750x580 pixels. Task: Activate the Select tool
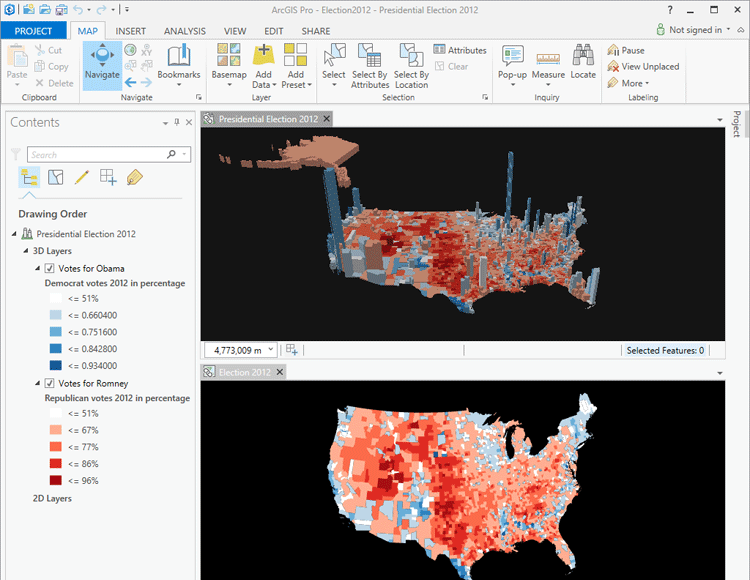(x=333, y=66)
